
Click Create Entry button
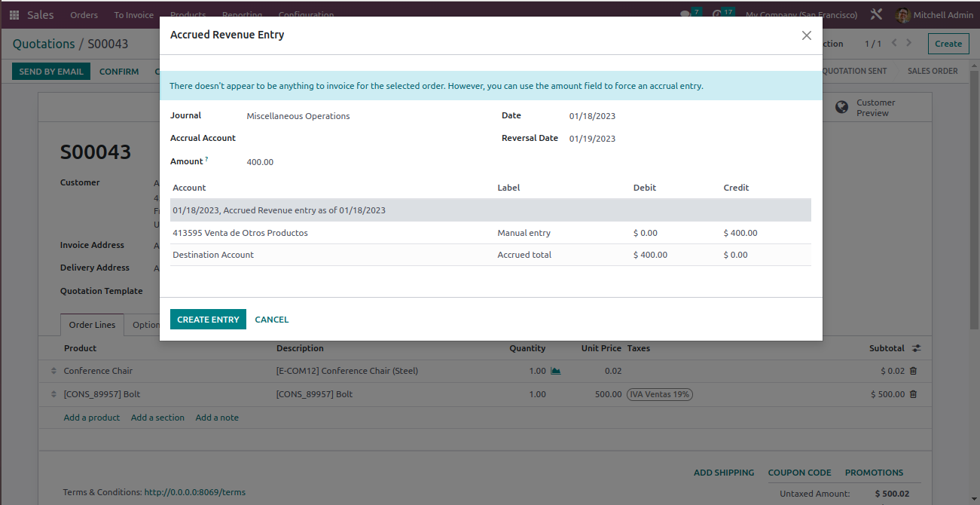click(208, 320)
